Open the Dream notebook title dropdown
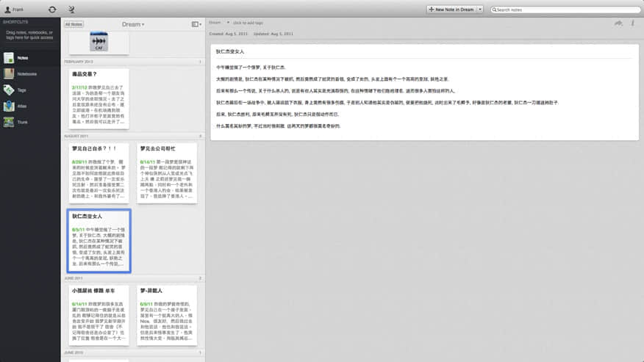The width and height of the screenshot is (644, 362). pyautogui.click(x=133, y=24)
